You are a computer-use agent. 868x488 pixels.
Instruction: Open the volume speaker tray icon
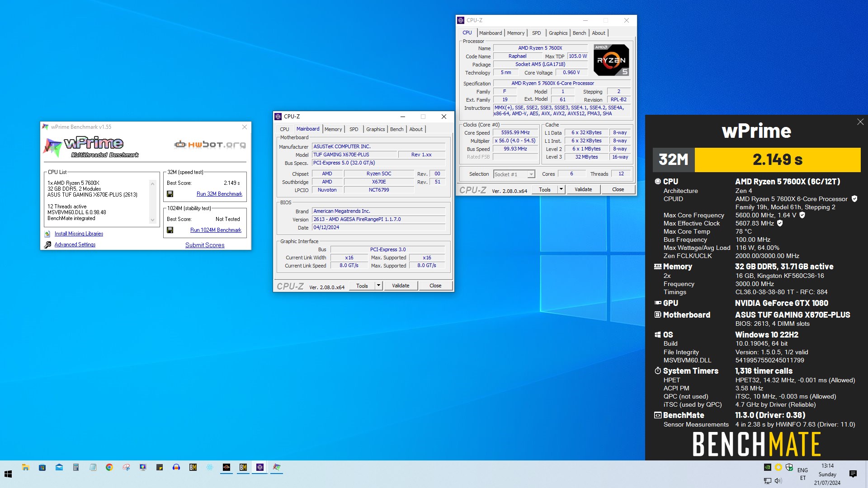[778, 481]
